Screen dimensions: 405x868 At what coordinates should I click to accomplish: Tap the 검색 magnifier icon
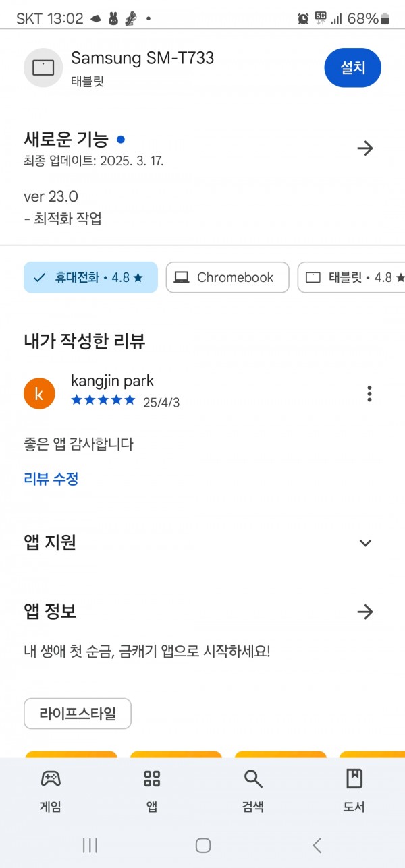click(x=253, y=779)
